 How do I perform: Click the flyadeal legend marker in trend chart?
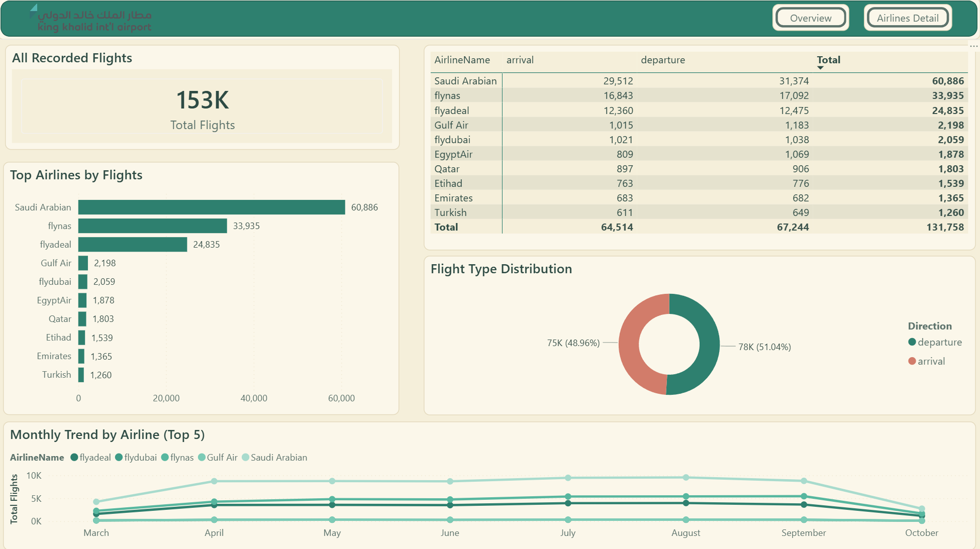[74, 457]
